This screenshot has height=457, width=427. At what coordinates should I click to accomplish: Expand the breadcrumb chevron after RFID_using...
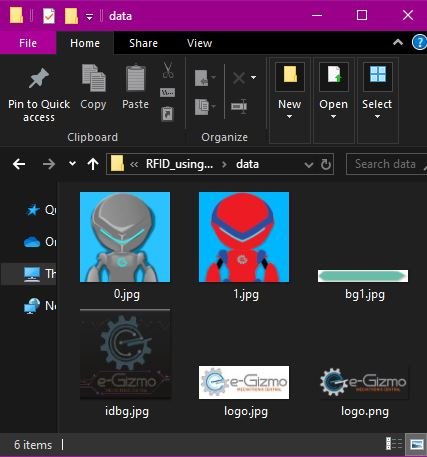(224, 164)
